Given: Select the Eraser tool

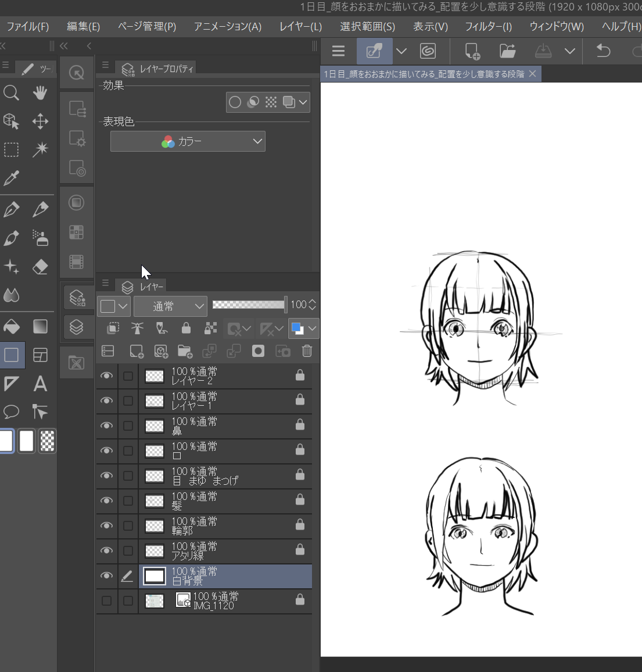Looking at the screenshot, I should tap(40, 267).
